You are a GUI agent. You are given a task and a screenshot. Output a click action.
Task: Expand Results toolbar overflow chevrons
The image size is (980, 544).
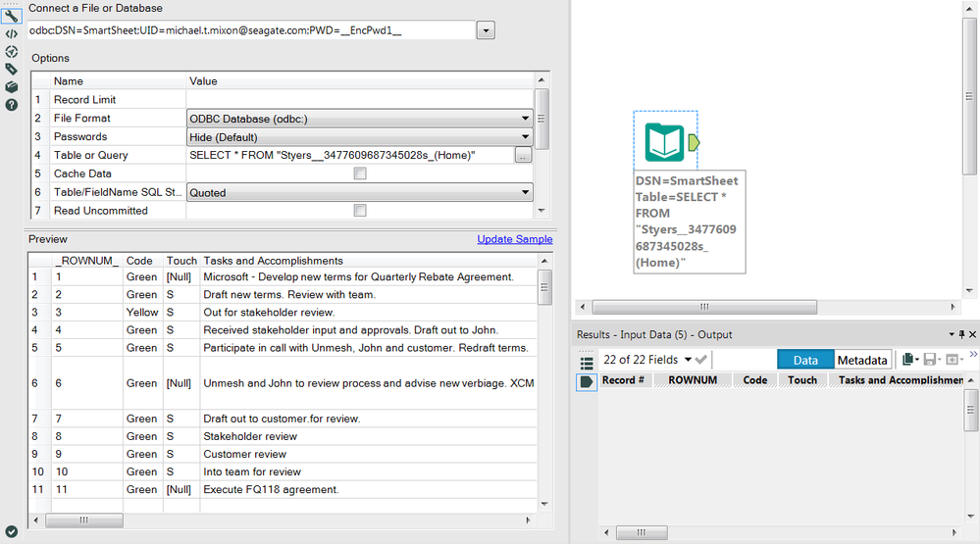973,355
